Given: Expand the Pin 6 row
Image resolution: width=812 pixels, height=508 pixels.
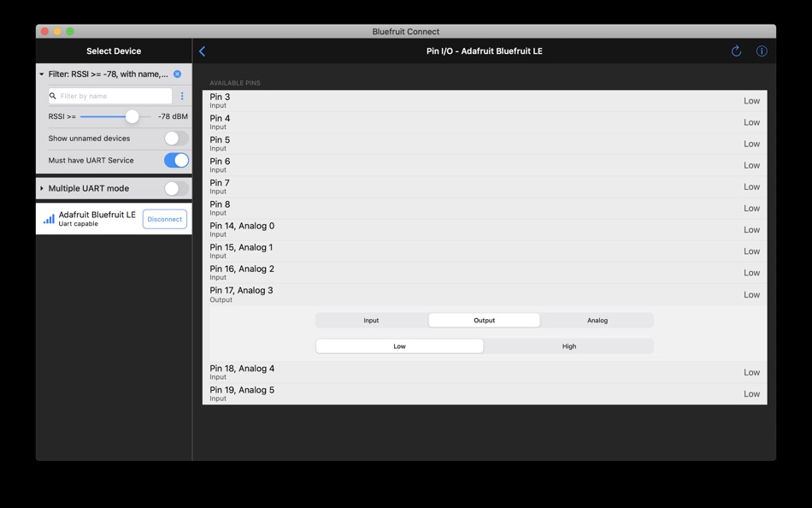Looking at the screenshot, I should point(485,165).
